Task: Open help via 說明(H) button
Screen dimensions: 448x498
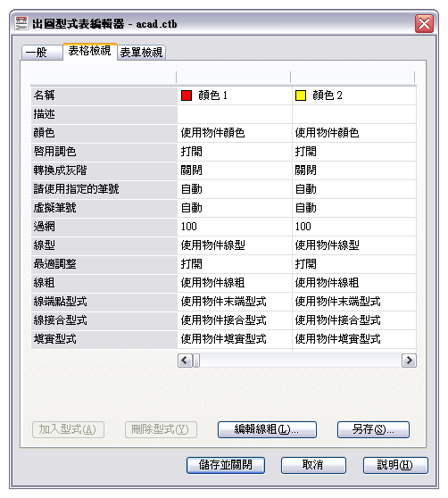Action: 395,465
